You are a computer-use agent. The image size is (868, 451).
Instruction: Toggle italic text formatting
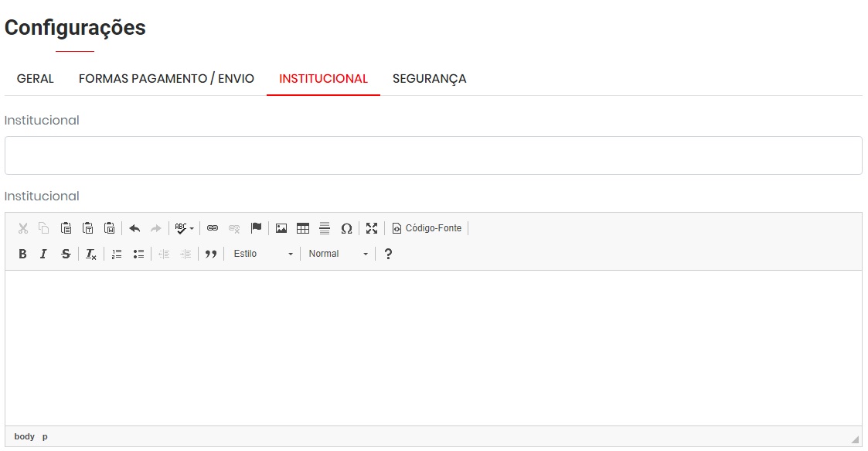[44, 254]
